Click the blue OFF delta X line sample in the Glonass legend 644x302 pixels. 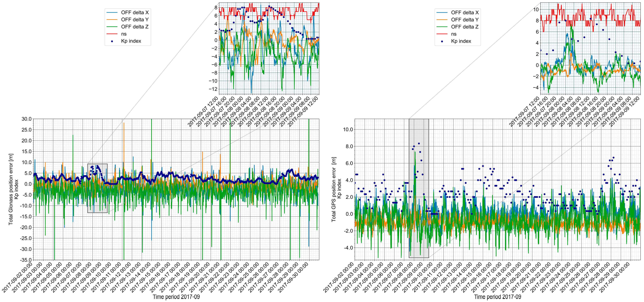coord(112,13)
